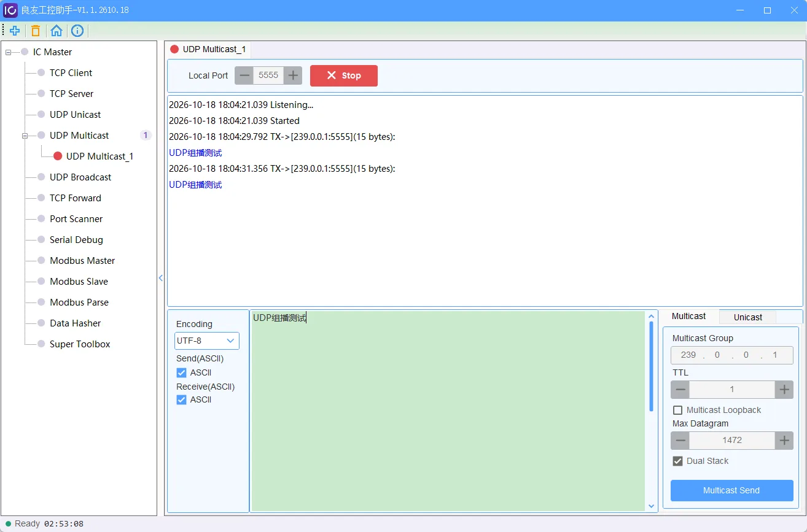Open the info about icon
The height and width of the screenshot is (532, 807).
click(77, 31)
